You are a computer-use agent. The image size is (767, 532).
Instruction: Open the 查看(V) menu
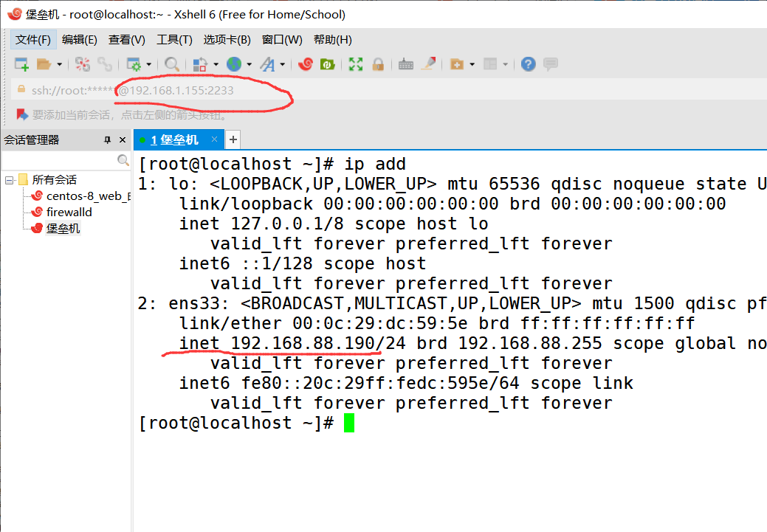click(127, 40)
